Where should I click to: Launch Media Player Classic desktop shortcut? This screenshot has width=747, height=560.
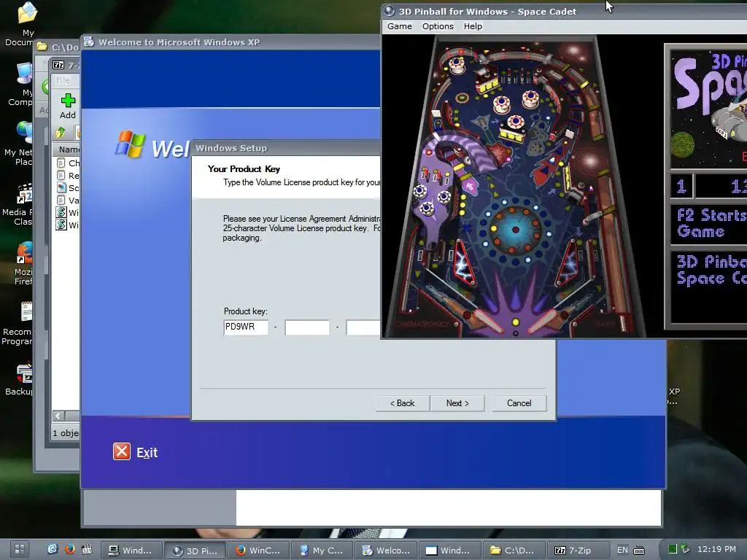pos(25,193)
